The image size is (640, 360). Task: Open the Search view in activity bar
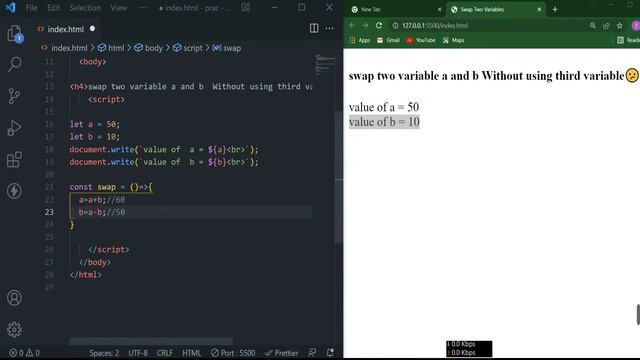tap(15, 64)
